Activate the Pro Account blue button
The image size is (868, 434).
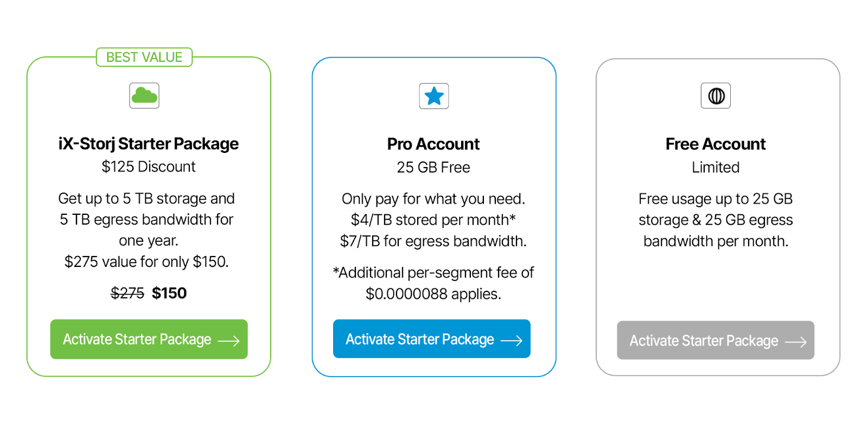[432, 339]
